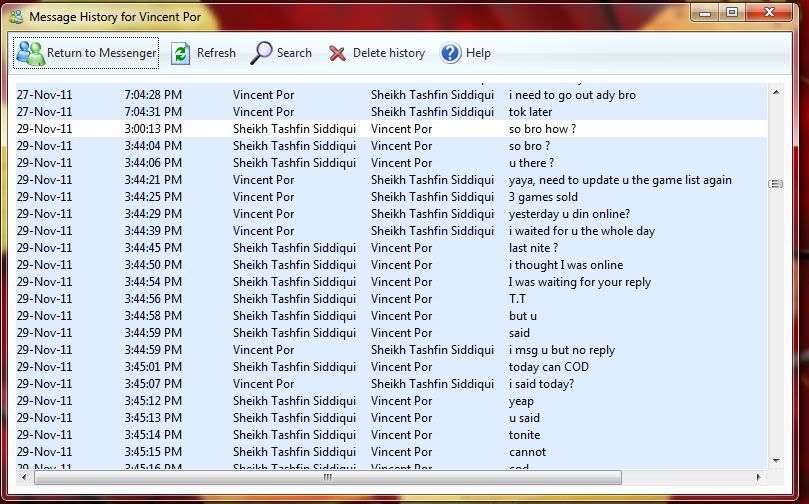
Task: Click date 29-Nov-11 in 3:44:04 PM row
Action: [44, 146]
